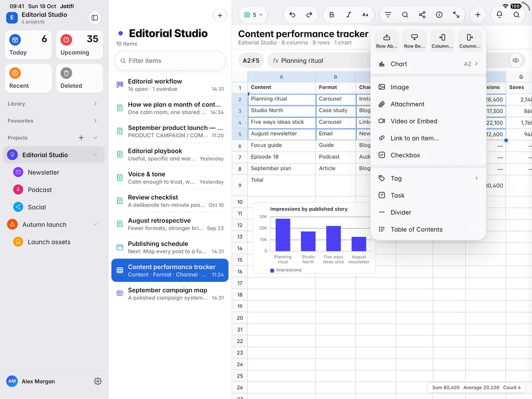Insert a Divider
The width and height of the screenshot is (532, 399).
428,212
